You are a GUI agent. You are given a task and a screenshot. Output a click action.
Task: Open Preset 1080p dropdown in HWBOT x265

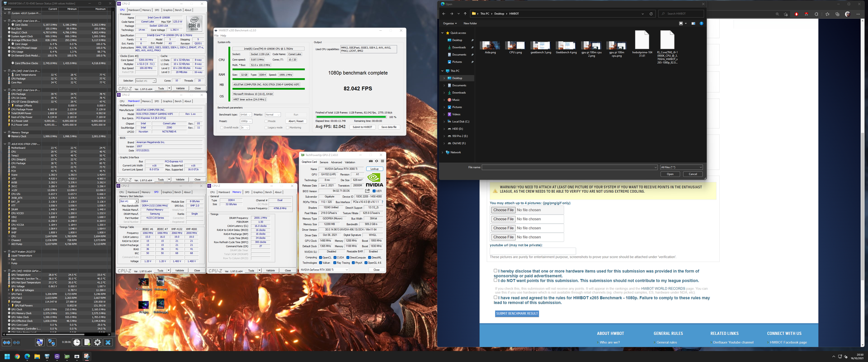pyautogui.click(x=246, y=121)
